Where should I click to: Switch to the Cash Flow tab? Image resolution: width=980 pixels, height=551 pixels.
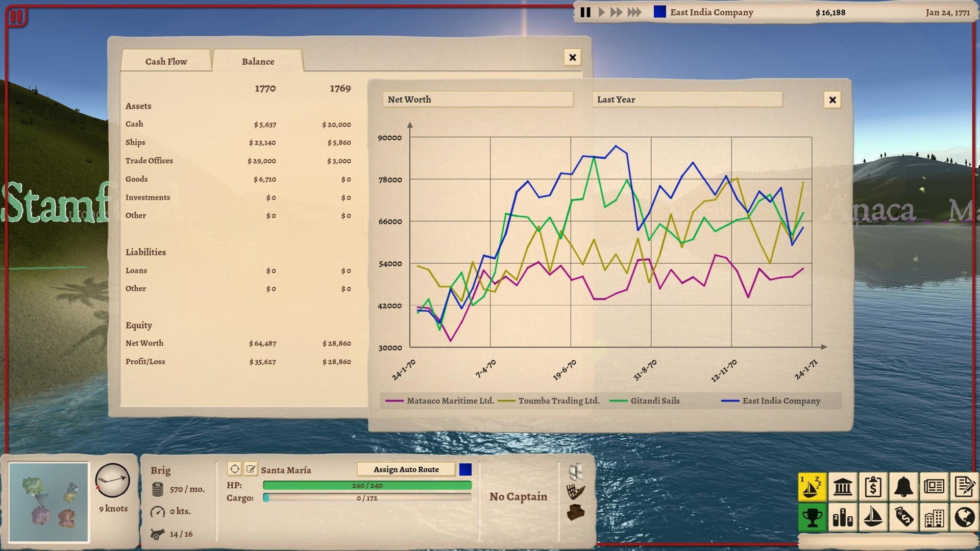(166, 61)
